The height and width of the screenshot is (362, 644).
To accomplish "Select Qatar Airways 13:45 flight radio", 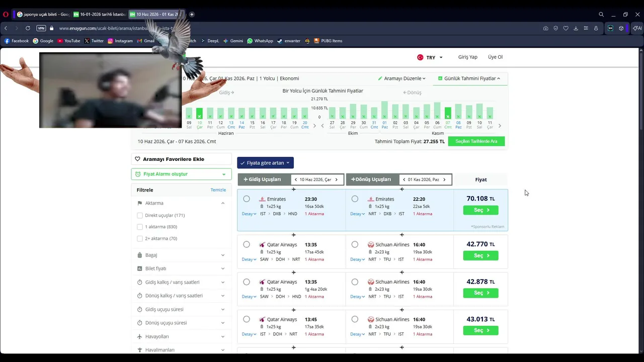I will click(247, 319).
